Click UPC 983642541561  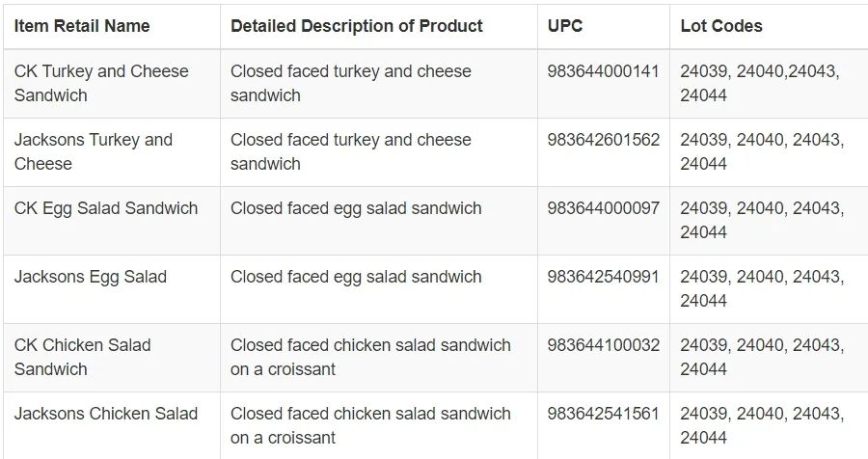pyautogui.click(x=604, y=414)
